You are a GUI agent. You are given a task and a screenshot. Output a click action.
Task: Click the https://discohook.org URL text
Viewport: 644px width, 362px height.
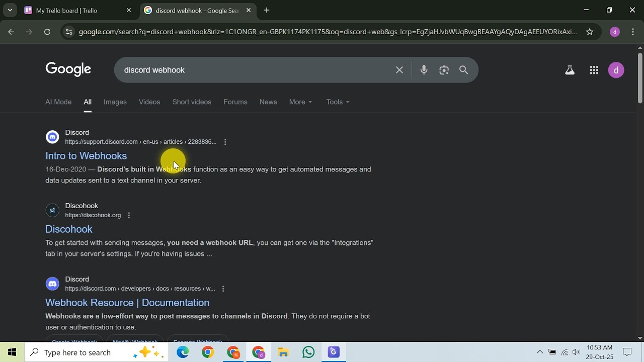click(x=93, y=215)
